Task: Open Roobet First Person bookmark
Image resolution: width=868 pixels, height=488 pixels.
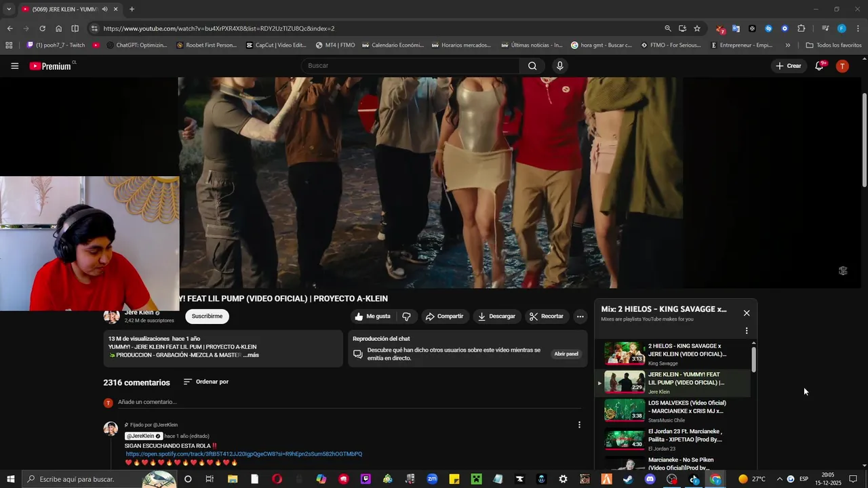Action: coord(207,45)
